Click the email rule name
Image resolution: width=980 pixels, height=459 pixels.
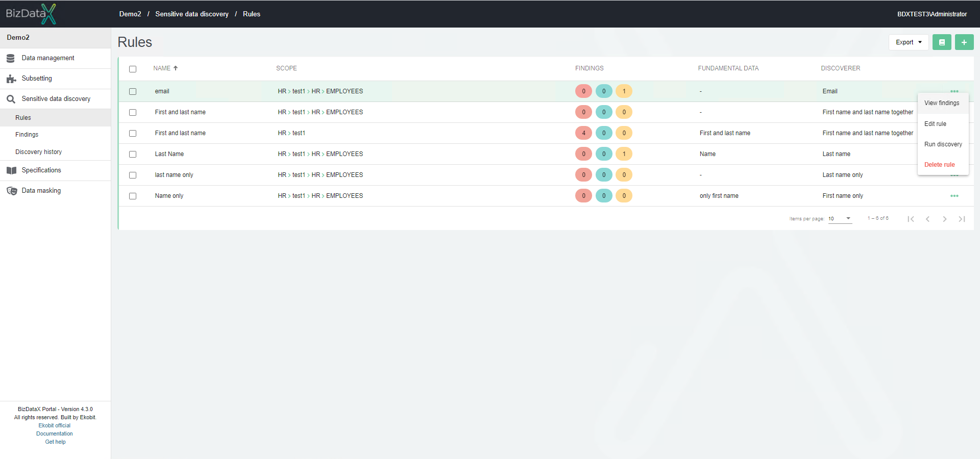(x=162, y=91)
